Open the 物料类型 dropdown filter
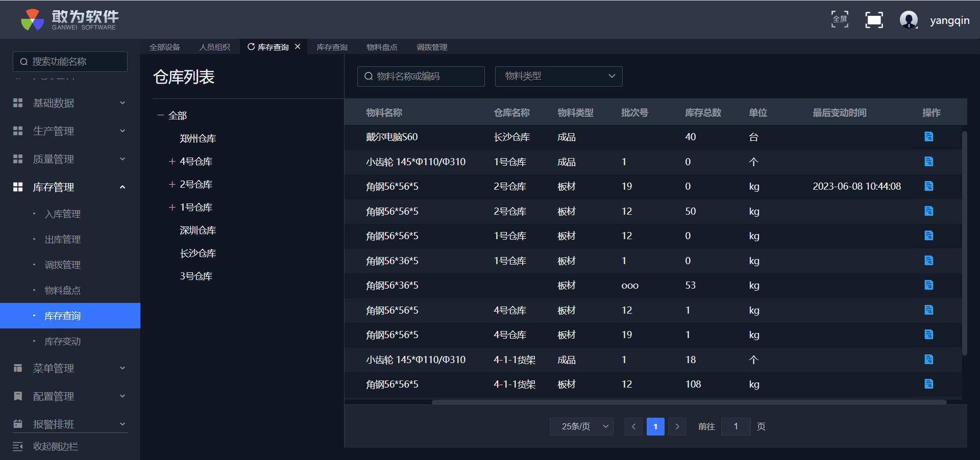 pyautogui.click(x=558, y=76)
